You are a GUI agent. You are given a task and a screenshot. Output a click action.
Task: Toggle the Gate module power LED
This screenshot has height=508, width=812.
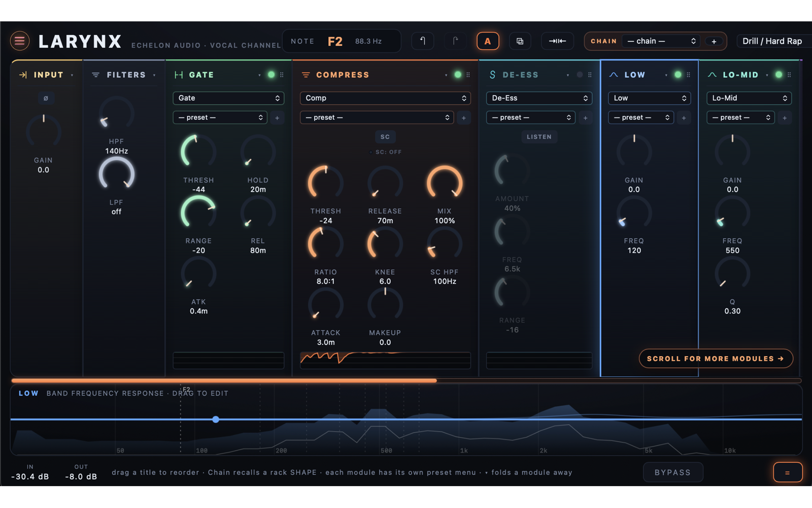coord(271,75)
